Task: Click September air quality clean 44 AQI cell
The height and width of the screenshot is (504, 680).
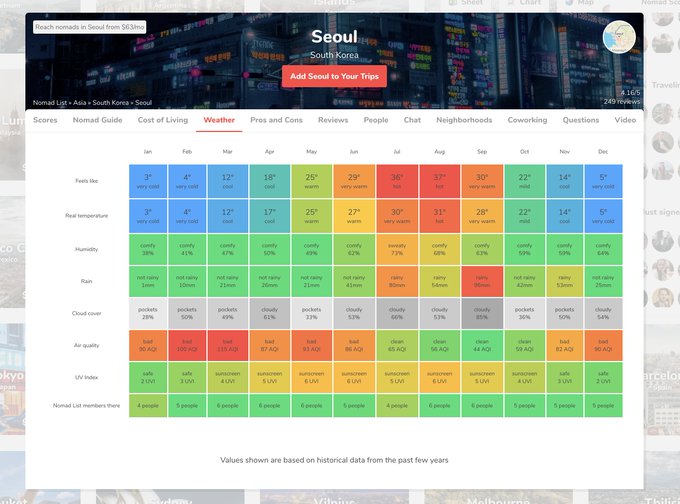Action: click(x=482, y=346)
